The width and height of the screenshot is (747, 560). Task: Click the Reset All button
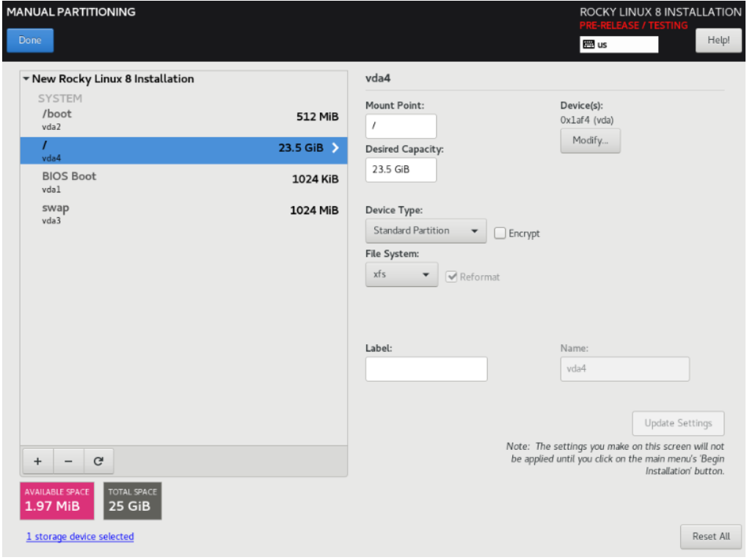pyautogui.click(x=711, y=537)
